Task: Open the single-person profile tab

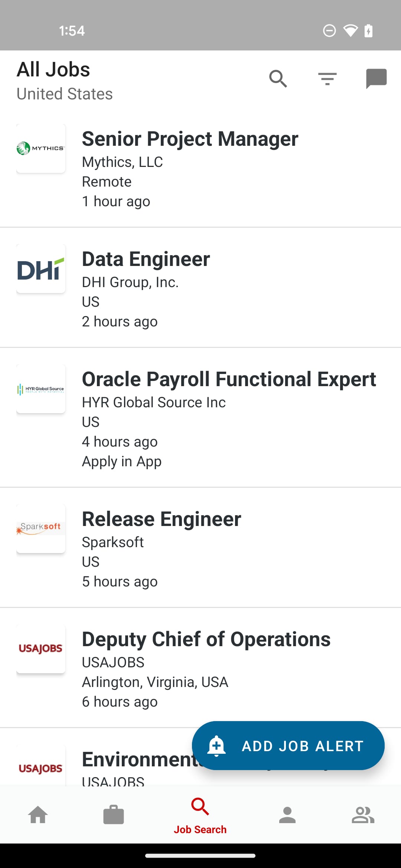Action: (287, 815)
